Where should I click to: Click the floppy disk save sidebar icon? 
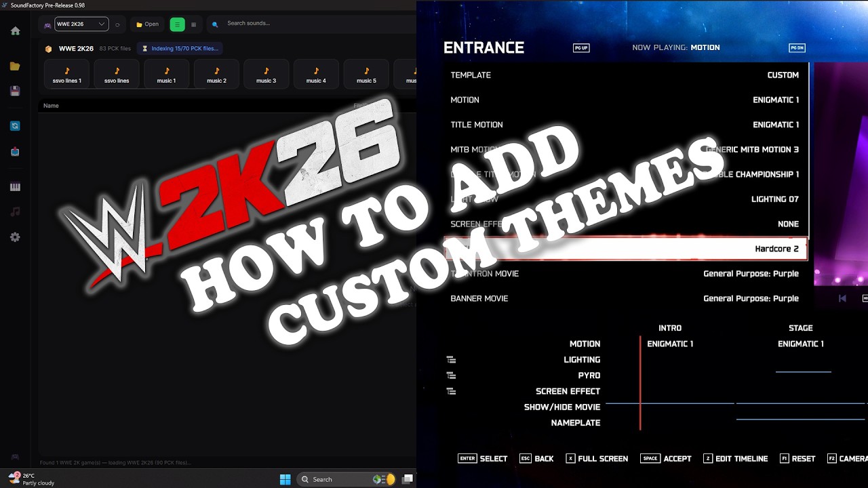coord(15,91)
